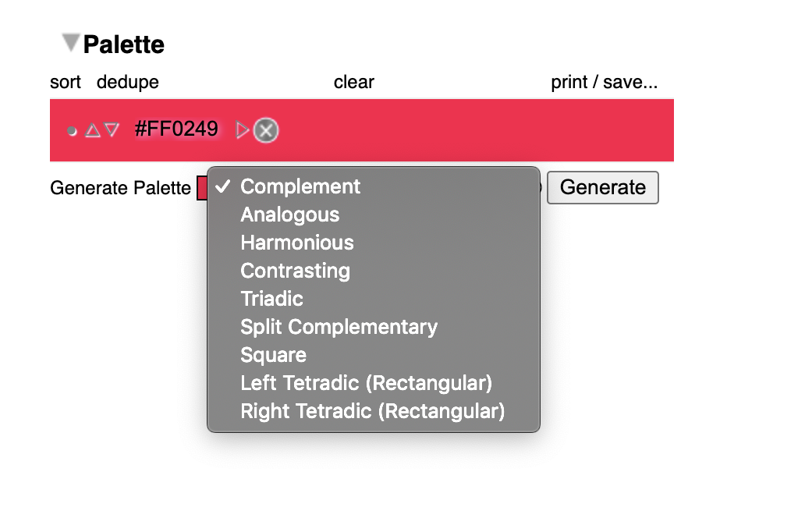
Task: Open print / save... option
Action: pos(605,82)
